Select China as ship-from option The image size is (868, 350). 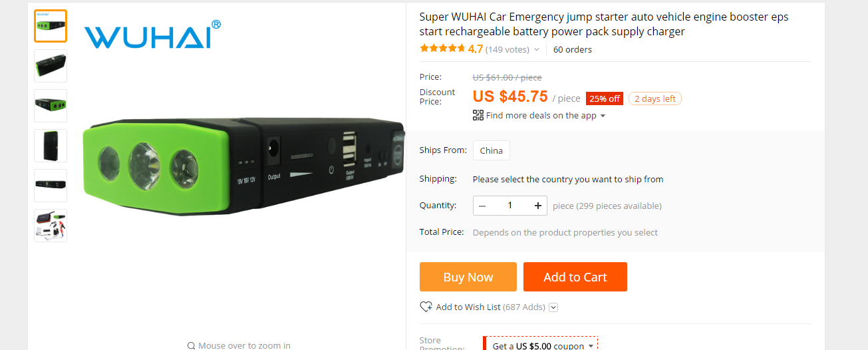pos(491,150)
